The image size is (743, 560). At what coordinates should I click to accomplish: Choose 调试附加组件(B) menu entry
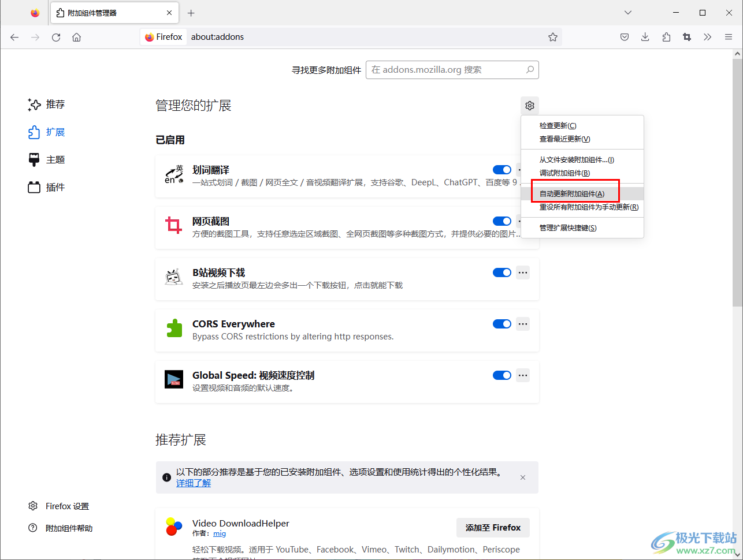(x=582, y=173)
